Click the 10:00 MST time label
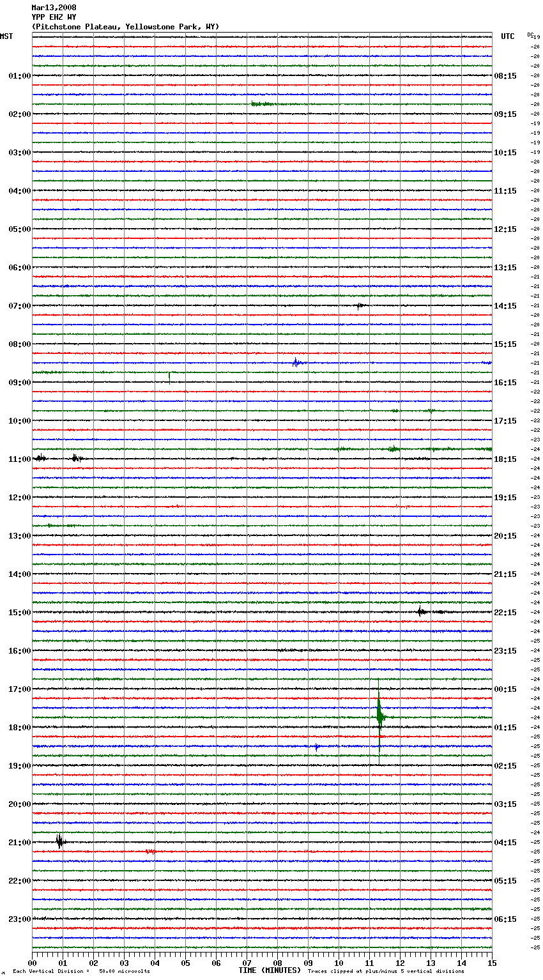The height and width of the screenshot is (980, 543). point(20,421)
